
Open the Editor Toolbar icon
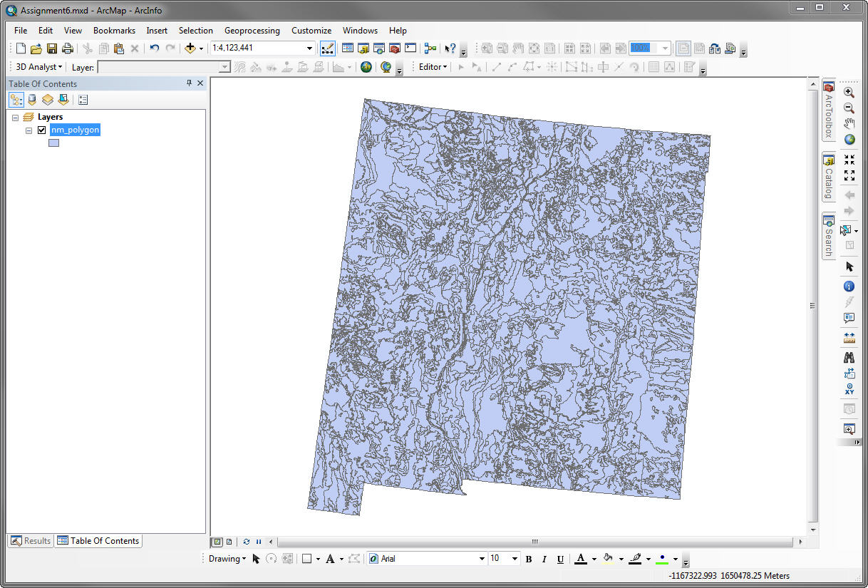pos(328,48)
